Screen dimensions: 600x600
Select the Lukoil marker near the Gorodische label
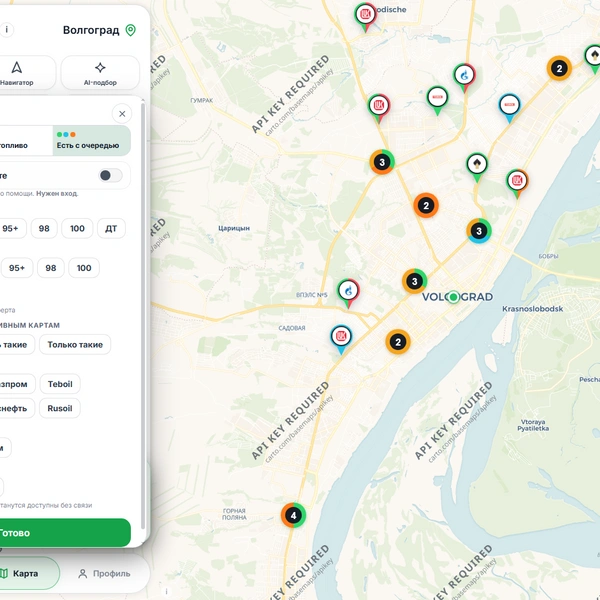(x=365, y=16)
